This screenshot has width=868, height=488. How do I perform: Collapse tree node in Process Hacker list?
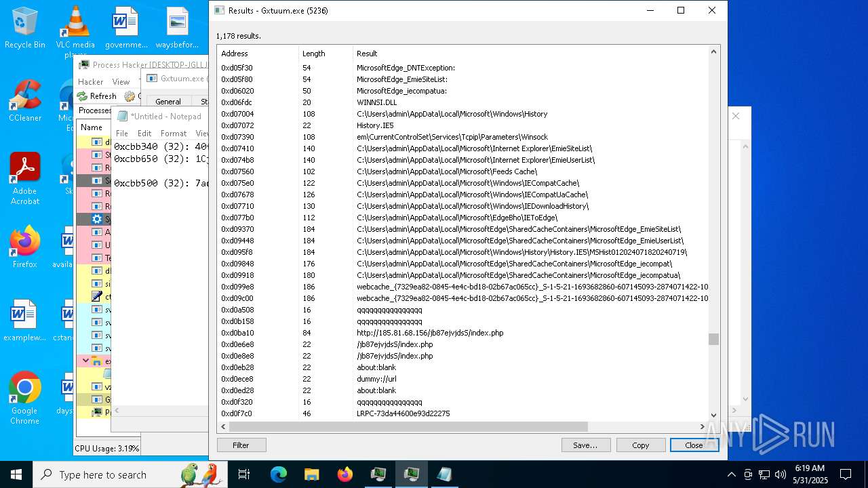click(x=85, y=361)
